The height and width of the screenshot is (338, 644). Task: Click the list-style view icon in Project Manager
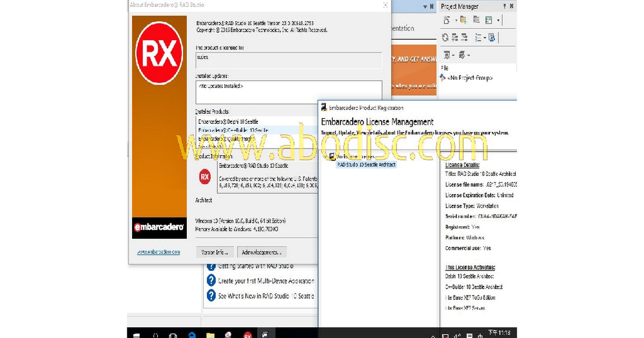479,38
